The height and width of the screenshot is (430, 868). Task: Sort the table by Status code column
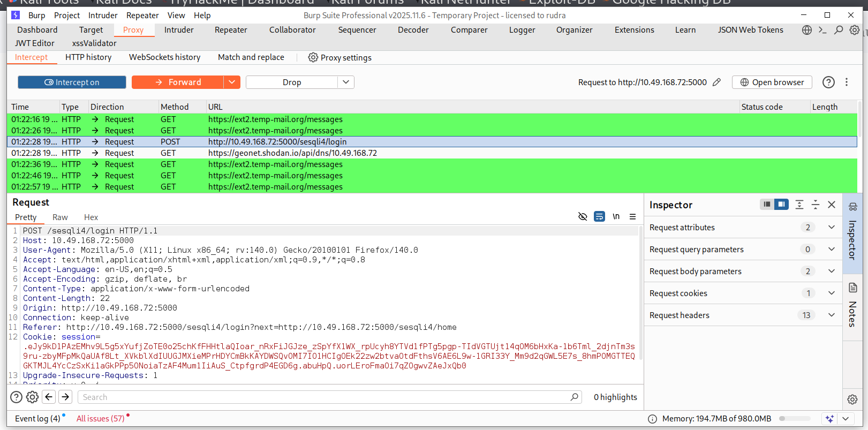tap(774, 107)
